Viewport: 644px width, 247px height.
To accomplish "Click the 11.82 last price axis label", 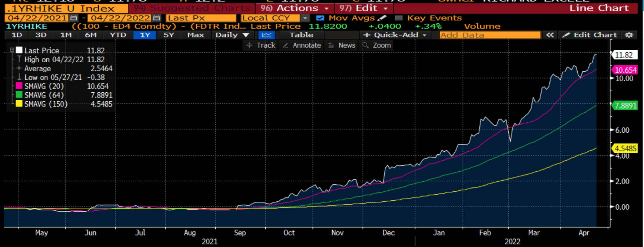I will tap(624, 55).
